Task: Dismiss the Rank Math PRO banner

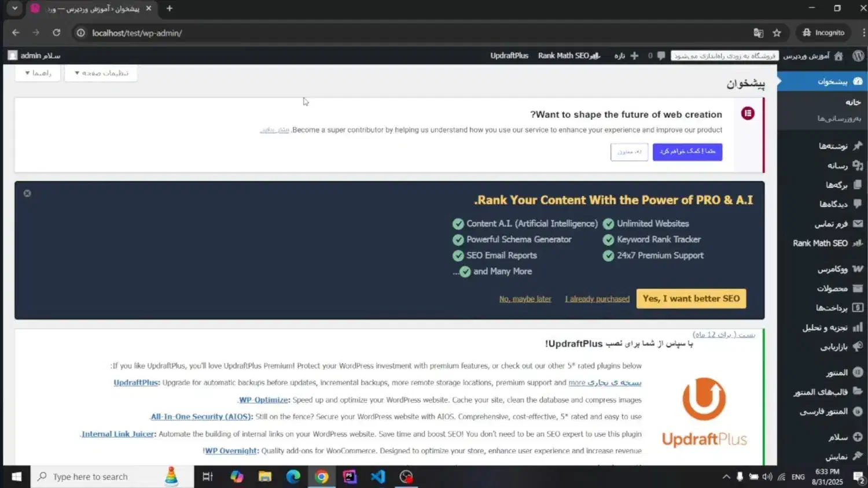Action: click(27, 193)
